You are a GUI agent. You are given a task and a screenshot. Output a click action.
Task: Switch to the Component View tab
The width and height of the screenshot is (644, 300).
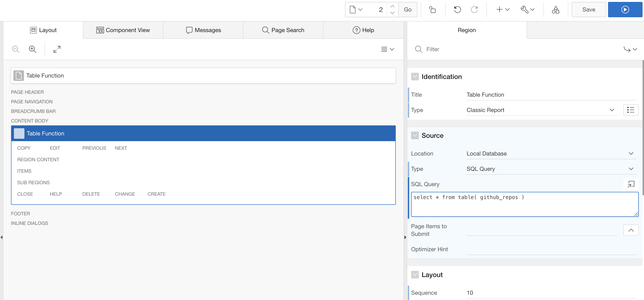pyautogui.click(x=123, y=30)
